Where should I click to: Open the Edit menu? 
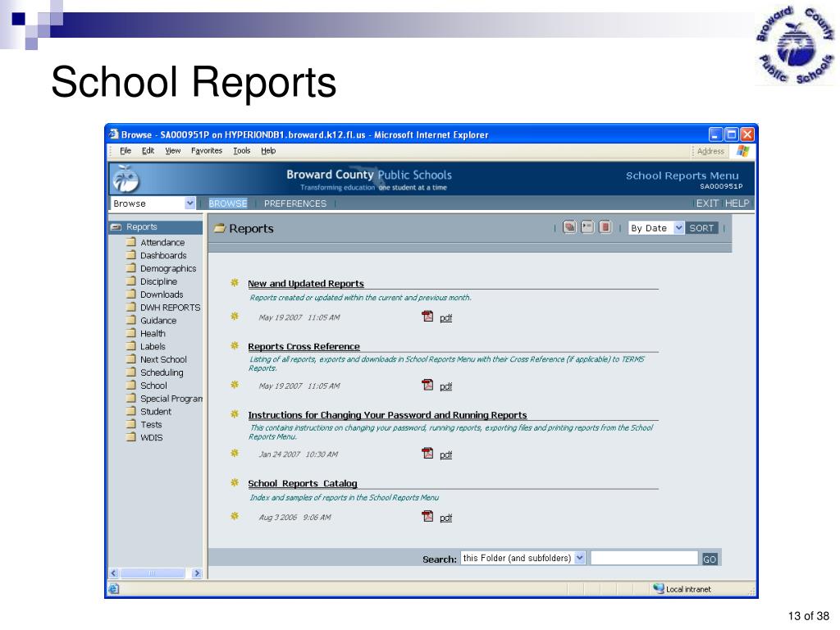tap(148, 151)
